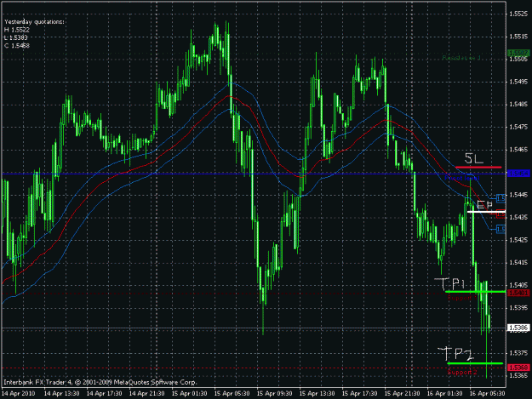Click the 1.5515 price axis label
Image resolution: width=532 pixels, height=399 pixels.
click(518, 37)
